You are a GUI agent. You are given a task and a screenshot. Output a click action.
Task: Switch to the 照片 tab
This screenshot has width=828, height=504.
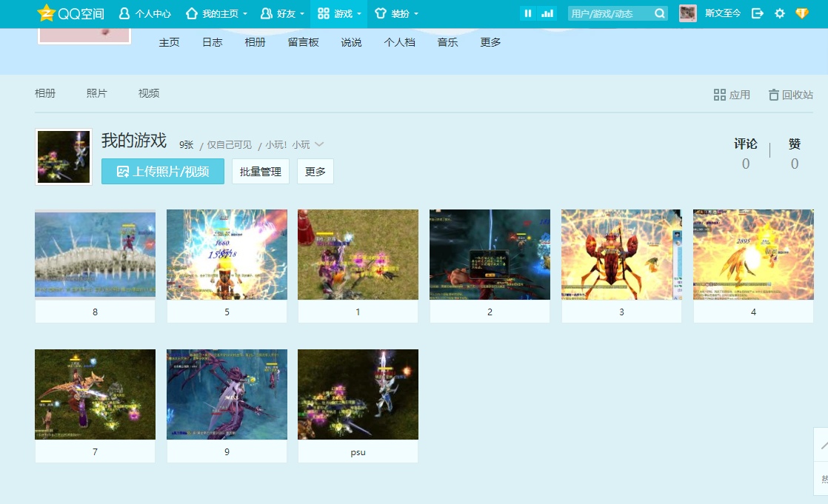pos(96,93)
